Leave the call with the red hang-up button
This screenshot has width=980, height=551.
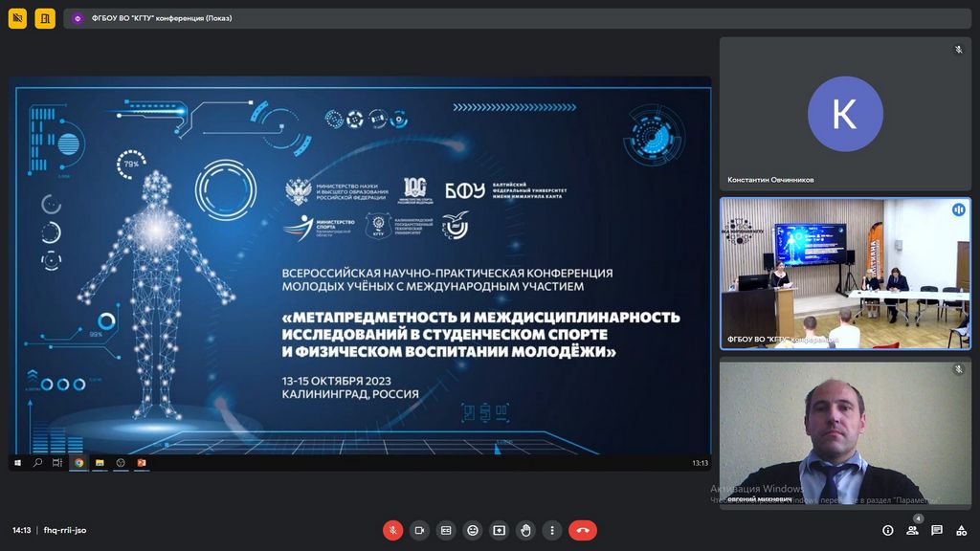coord(582,530)
